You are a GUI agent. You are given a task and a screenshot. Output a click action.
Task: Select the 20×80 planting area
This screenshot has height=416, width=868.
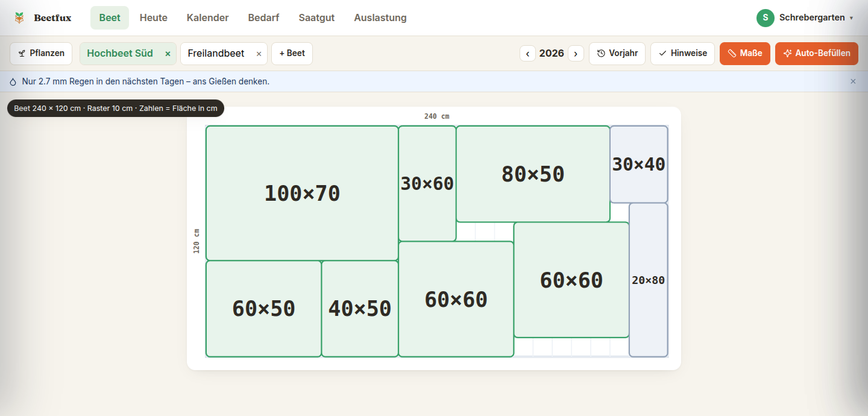649,280
